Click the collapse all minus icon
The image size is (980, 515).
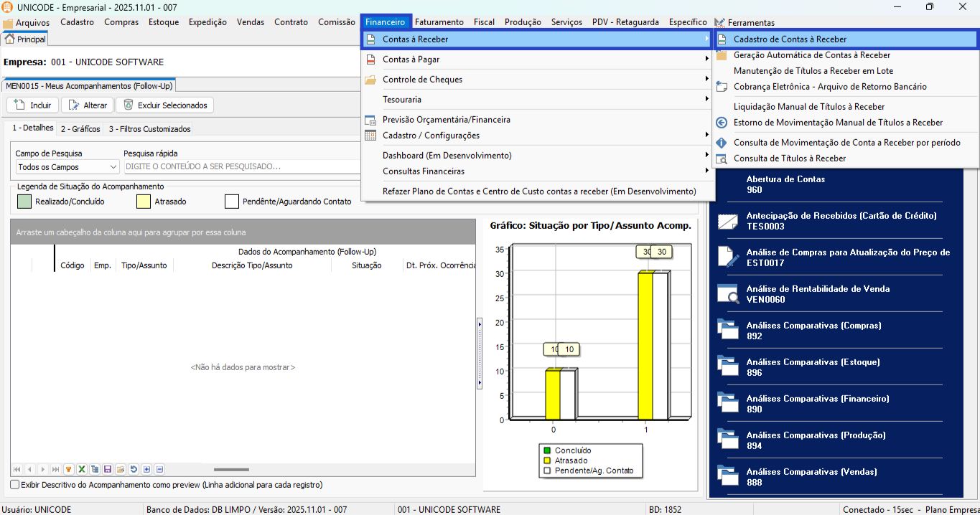coord(159,469)
